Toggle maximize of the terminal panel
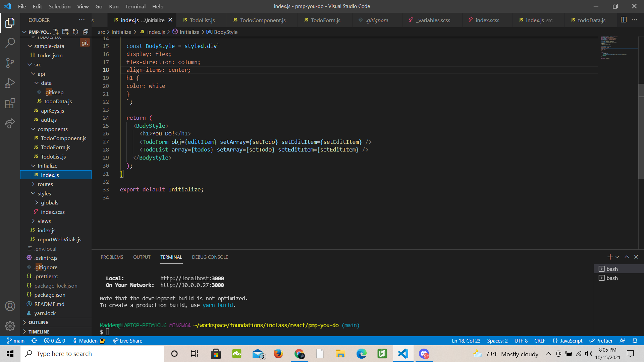Screen dimensions: 644x362 click(x=627, y=257)
